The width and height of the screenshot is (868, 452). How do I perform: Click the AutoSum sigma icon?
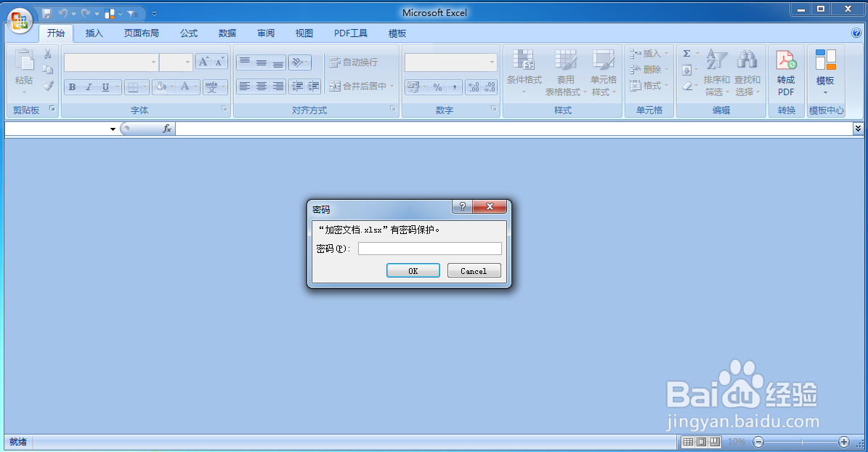(x=687, y=54)
